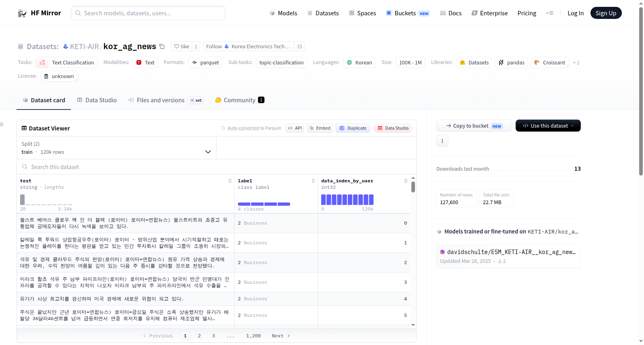644x345 pixels.
Task: Open the three-dot more options menu
Action: coord(442,141)
